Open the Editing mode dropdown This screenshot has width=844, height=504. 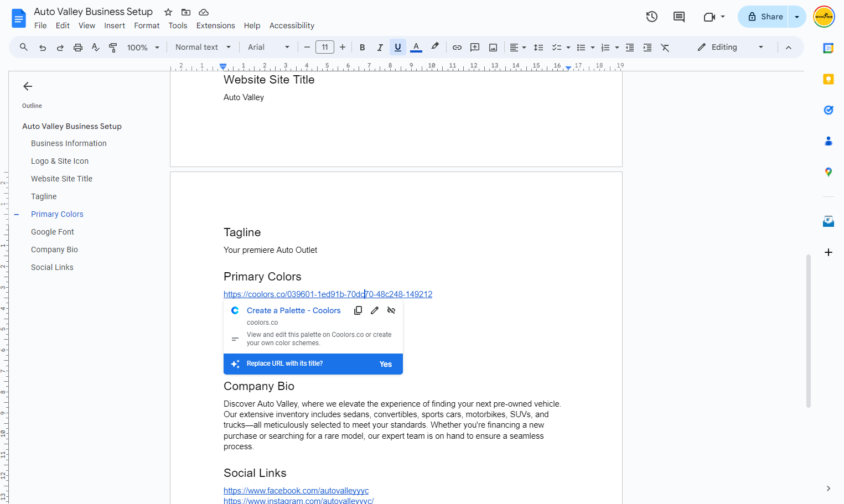731,47
